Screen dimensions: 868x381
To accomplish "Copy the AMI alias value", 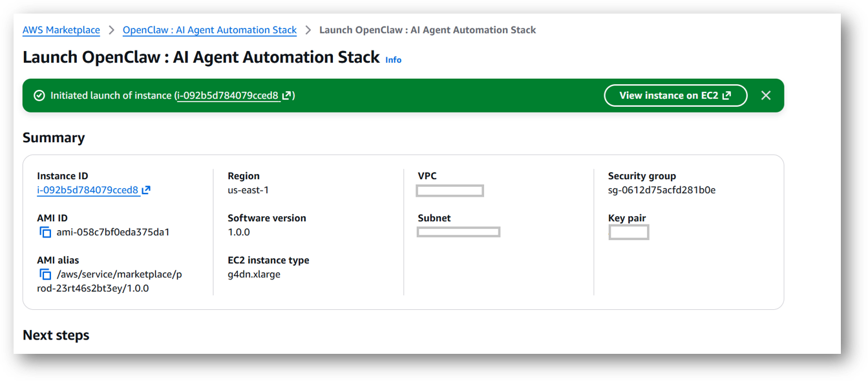I will 45,274.
